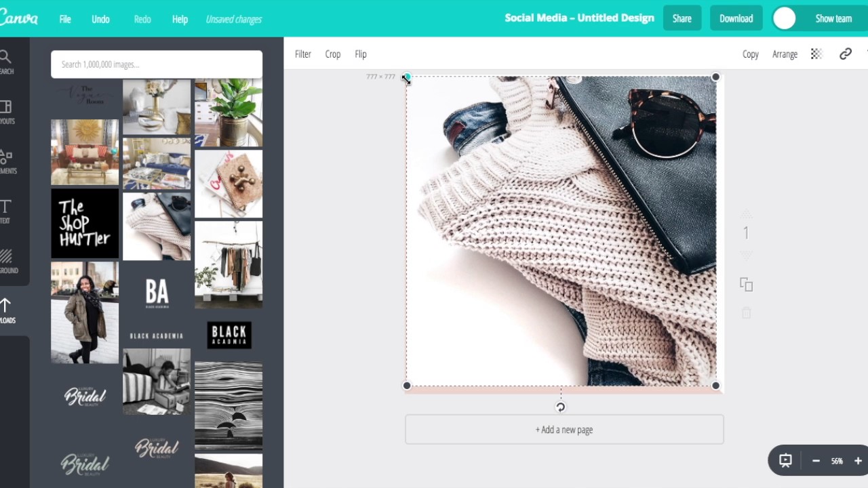Viewport: 868px width, 488px height.
Task: Click the move page up arrow
Action: [x=745, y=213]
